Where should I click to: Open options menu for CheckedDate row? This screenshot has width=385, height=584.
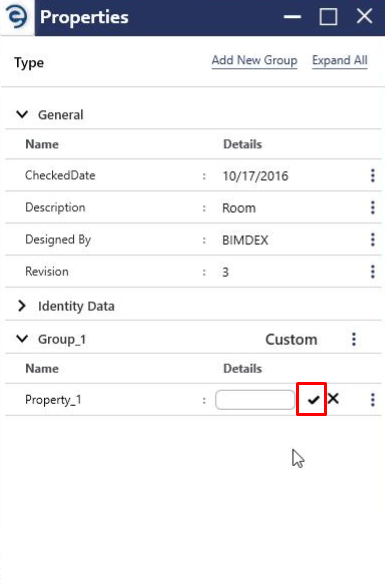(x=373, y=175)
